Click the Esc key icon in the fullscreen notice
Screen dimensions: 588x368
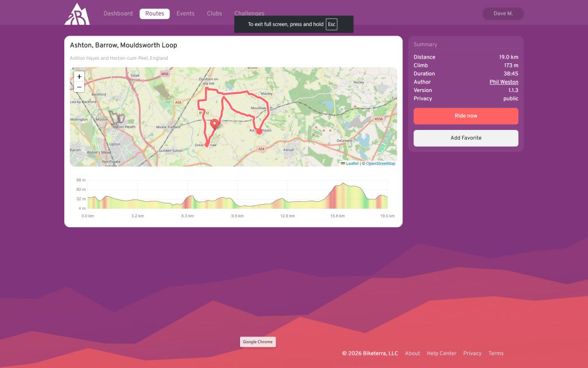(331, 24)
